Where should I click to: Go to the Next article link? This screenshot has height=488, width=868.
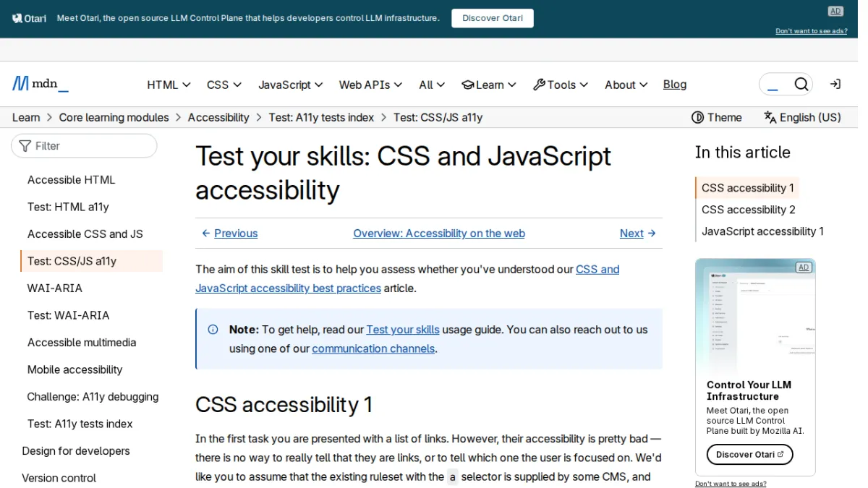[x=638, y=234]
